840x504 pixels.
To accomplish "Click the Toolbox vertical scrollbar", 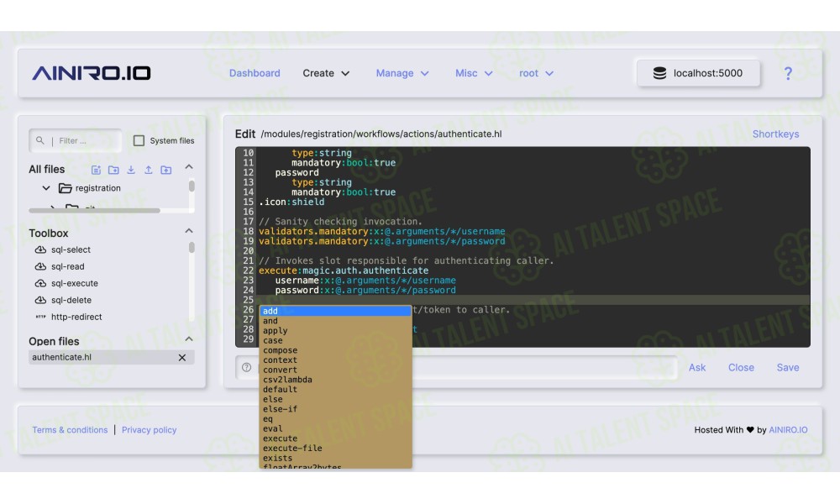I will [x=192, y=248].
